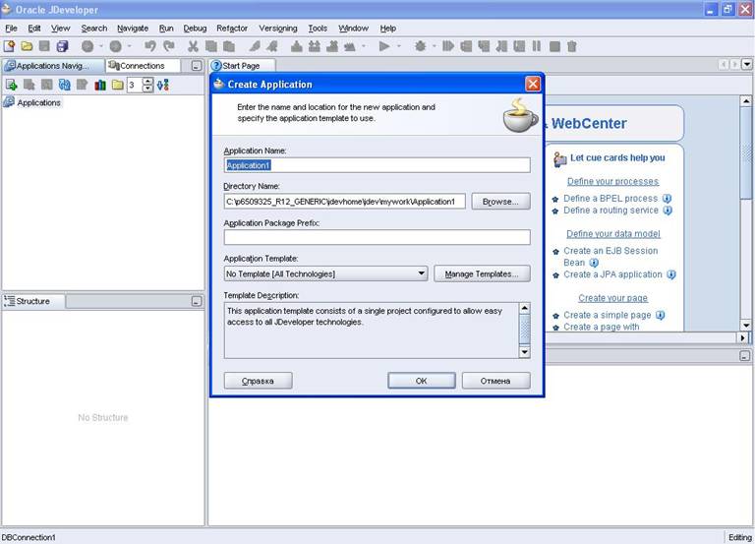Viewport: 756px width, 544px height.
Task: Click the Pause debugger icon
Action: (x=537, y=46)
